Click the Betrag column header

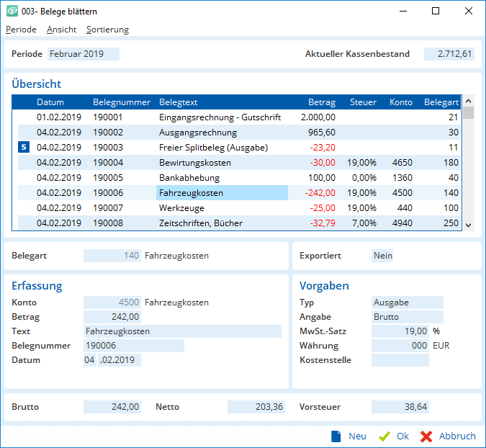[x=321, y=102]
